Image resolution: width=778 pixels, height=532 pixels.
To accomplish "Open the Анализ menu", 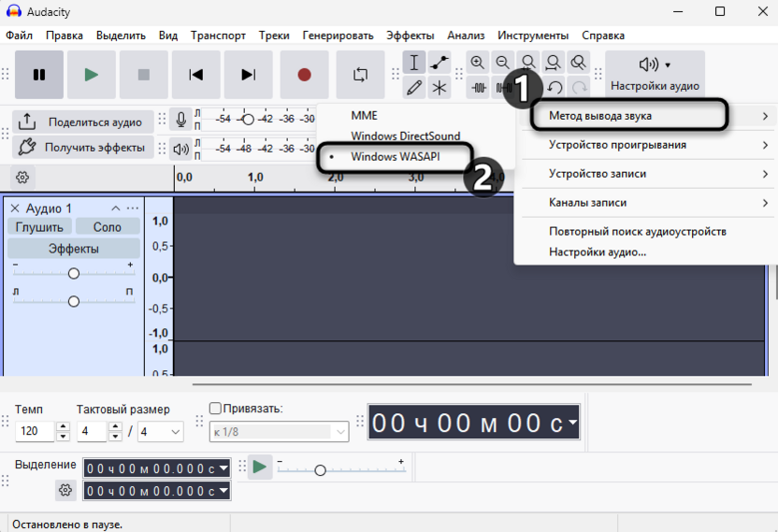I will [x=466, y=36].
